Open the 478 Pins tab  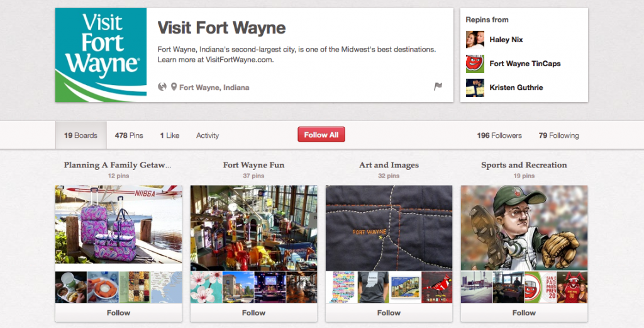129,135
